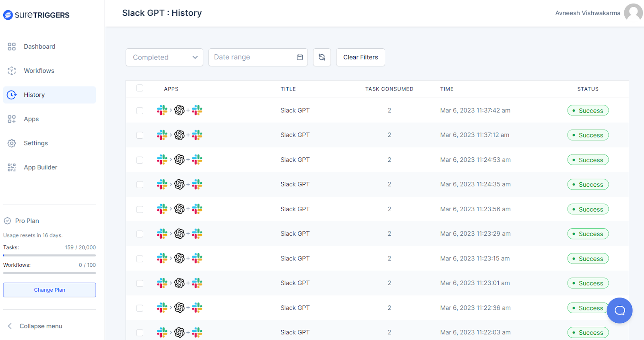Click the Workflows usage progress bar
This screenshot has height=340, width=644.
[x=50, y=273]
